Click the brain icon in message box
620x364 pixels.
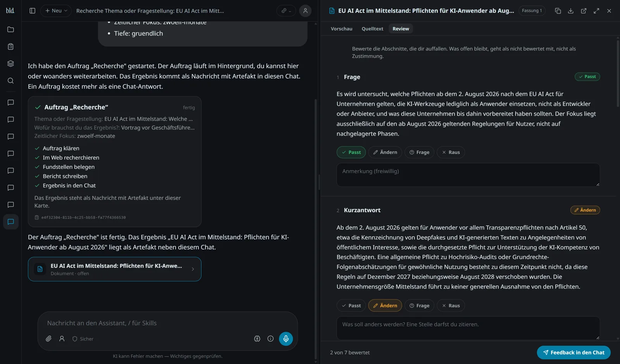pyautogui.click(x=257, y=339)
